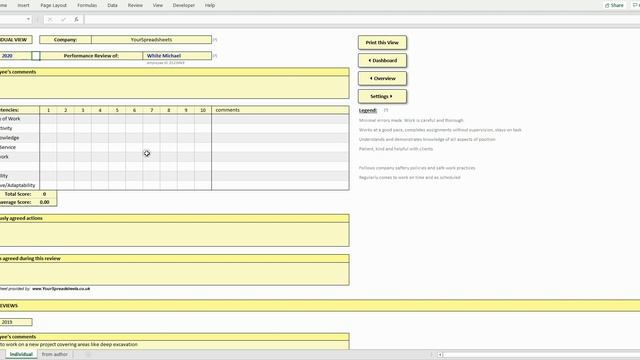
Task: Click the selected empty cell beside 2020
Action: tap(36, 56)
